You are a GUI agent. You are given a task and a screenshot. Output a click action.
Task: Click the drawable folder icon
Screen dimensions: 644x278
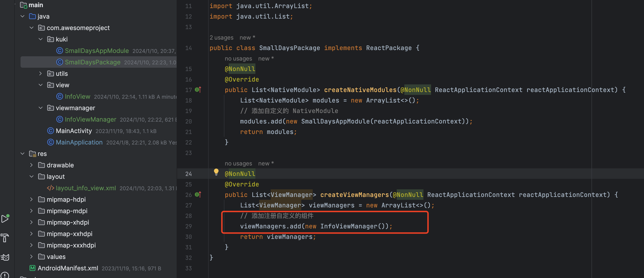coord(42,165)
